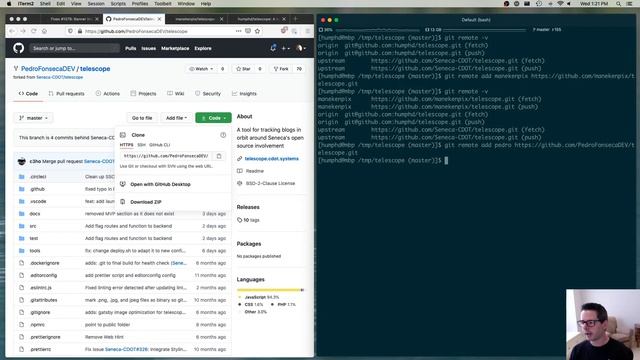
Task: Open the user avatar dropdown menu
Action: [x=301, y=48]
